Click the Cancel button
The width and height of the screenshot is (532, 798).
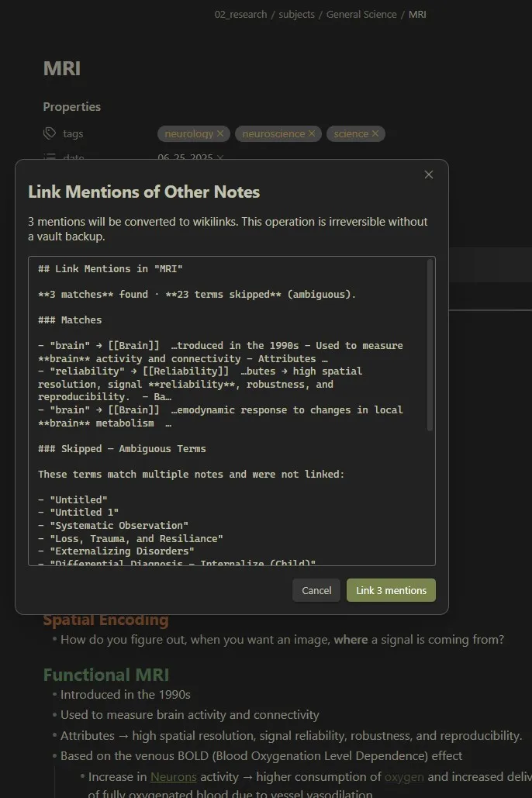(x=316, y=590)
